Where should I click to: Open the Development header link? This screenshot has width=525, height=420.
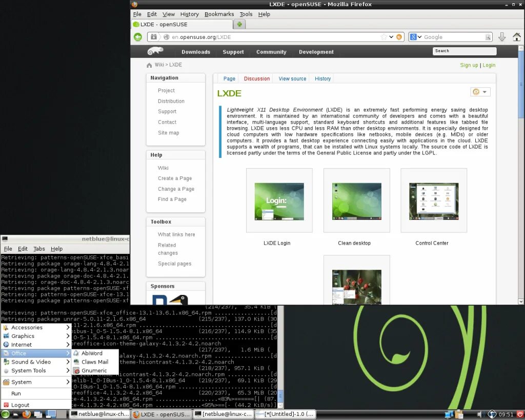tap(316, 52)
